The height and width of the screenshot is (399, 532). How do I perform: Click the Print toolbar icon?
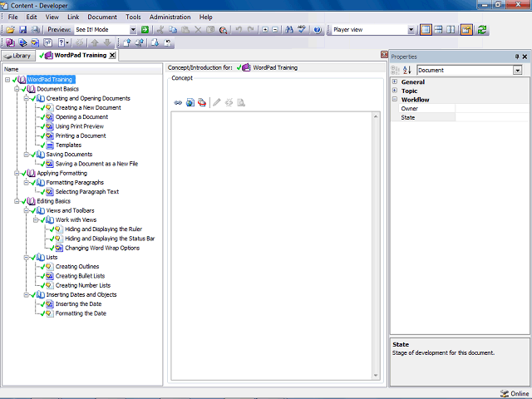35,30
